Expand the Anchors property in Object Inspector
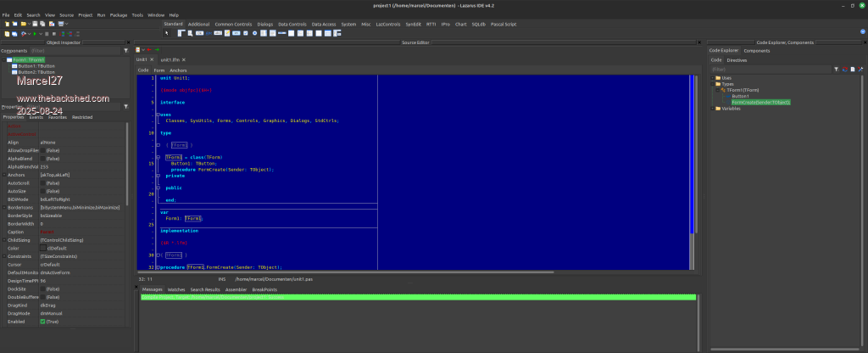The width and height of the screenshot is (868, 353). (x=3, y=175)
